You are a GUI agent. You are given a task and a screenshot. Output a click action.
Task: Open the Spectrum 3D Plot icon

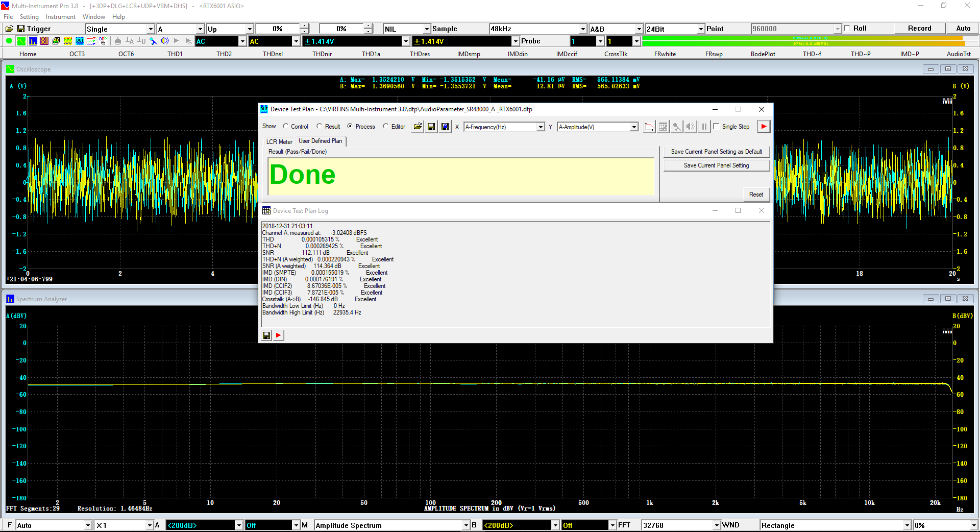point(56,41)
